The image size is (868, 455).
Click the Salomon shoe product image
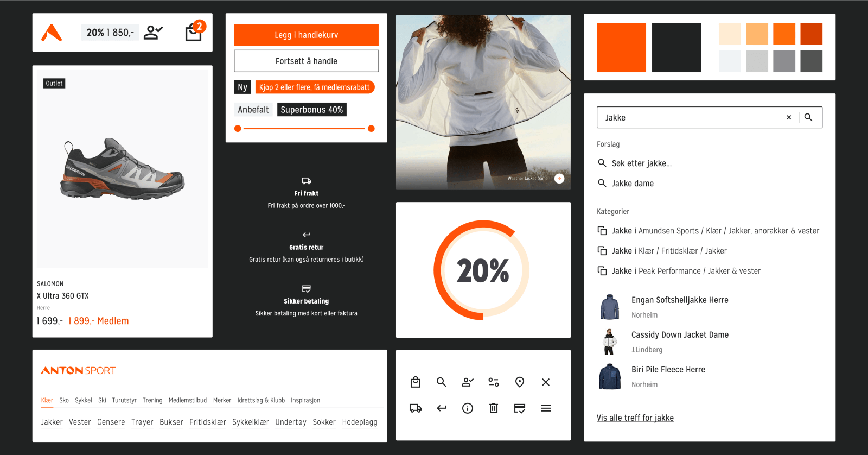coord(123,169)
